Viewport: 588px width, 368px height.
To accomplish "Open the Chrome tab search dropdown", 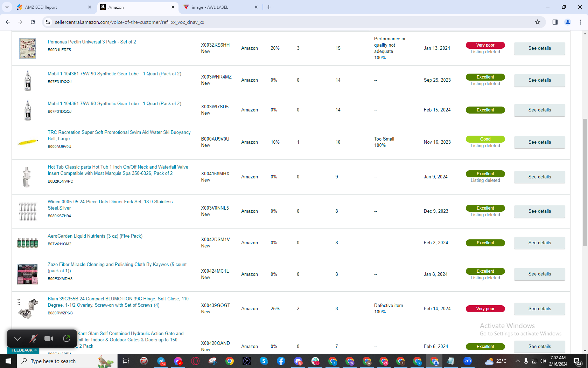I will coord(7,7).
